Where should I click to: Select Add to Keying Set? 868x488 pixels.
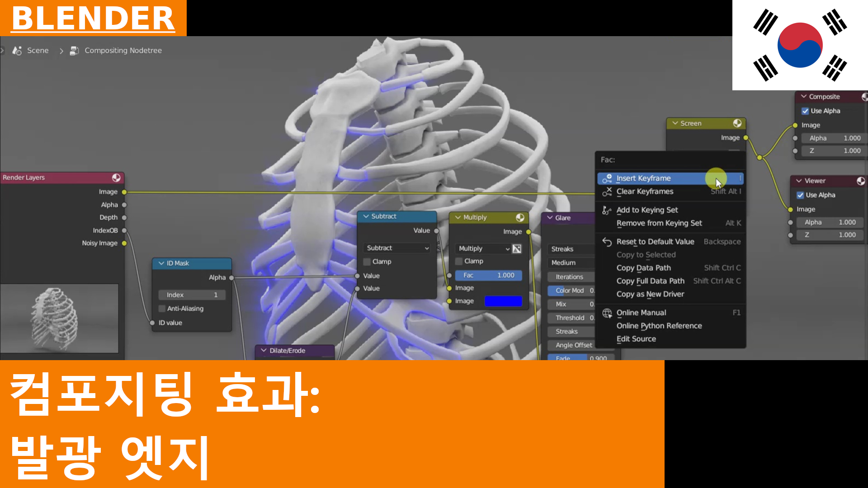tap(670, 210)
